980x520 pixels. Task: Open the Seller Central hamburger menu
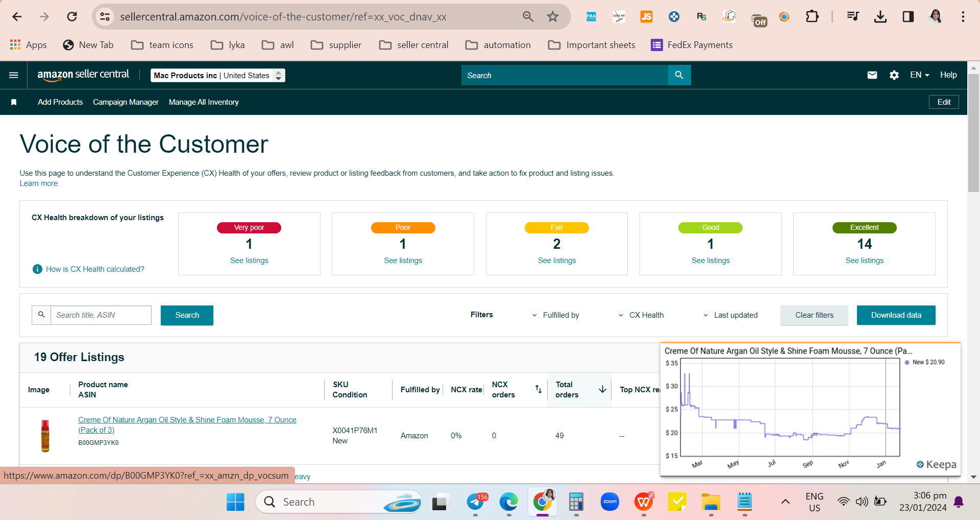click(14, 75)
